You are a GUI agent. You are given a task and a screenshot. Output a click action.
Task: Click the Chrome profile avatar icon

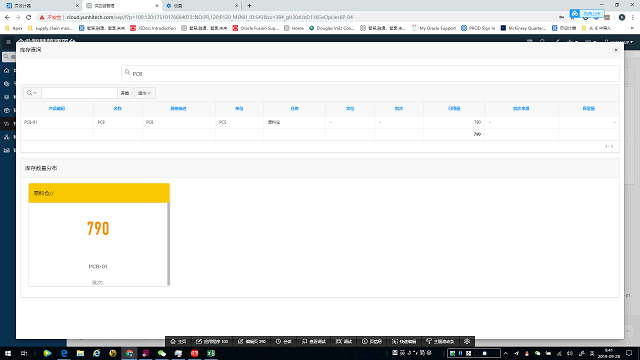click(622, 17)
